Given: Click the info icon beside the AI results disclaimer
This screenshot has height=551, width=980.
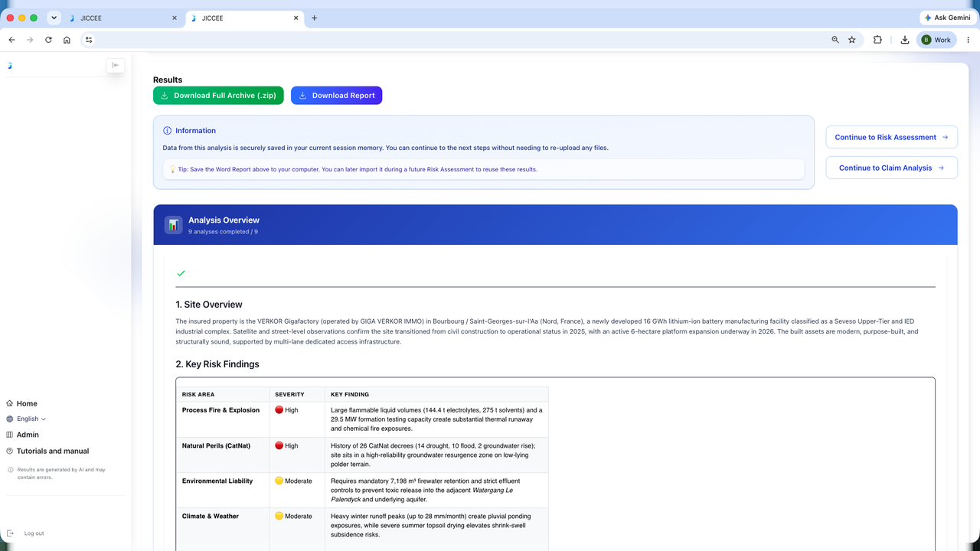Looking at the screenshot, I should (x=11, y=470).
